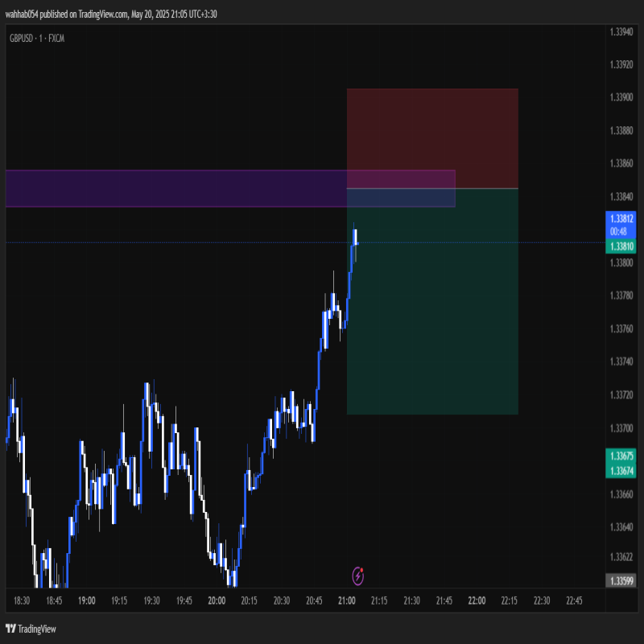Click the 19:30 time axis label
The width and height of the screenshot is (644, 644).
click(x=151, y=601)
